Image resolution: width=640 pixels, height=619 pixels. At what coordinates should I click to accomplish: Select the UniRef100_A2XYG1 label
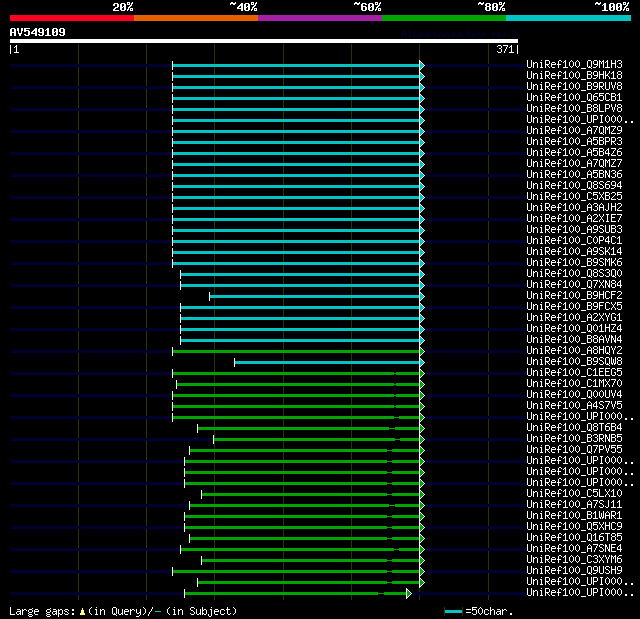coord(574,318)
